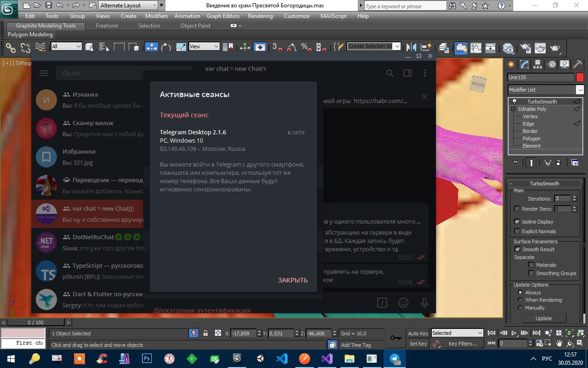
Task: Open the Graph Editors menu
Action: coord(223,16)
